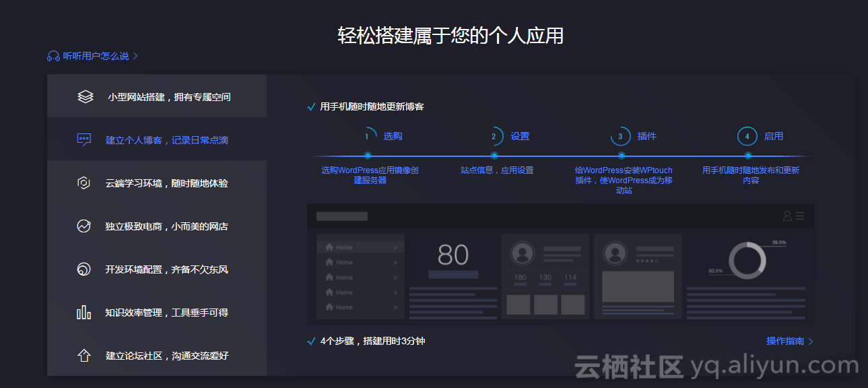Click the hexagon icon for 云端学习环境

(x=84, y=183)
